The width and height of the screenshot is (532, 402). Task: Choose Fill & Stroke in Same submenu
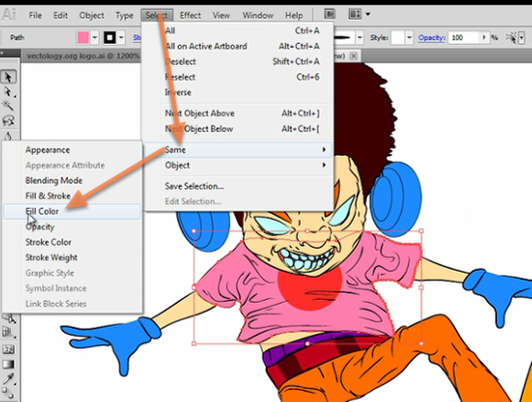pos(72,195)
